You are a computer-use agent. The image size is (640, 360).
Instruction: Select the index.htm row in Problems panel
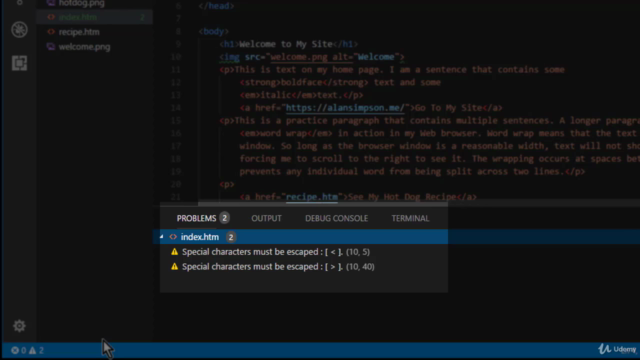pos(300,237)
